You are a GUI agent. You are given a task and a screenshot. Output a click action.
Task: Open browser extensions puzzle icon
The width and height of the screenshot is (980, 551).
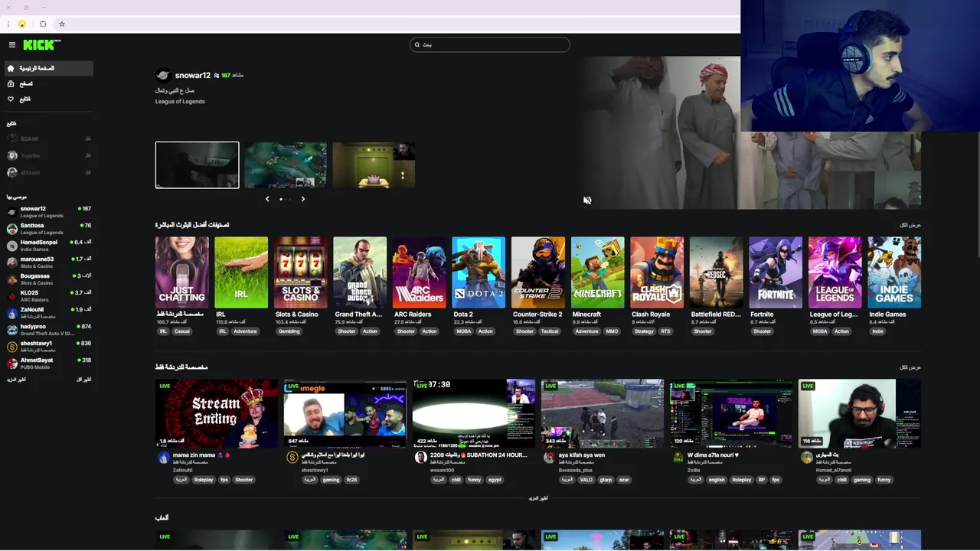coord(43,24)
